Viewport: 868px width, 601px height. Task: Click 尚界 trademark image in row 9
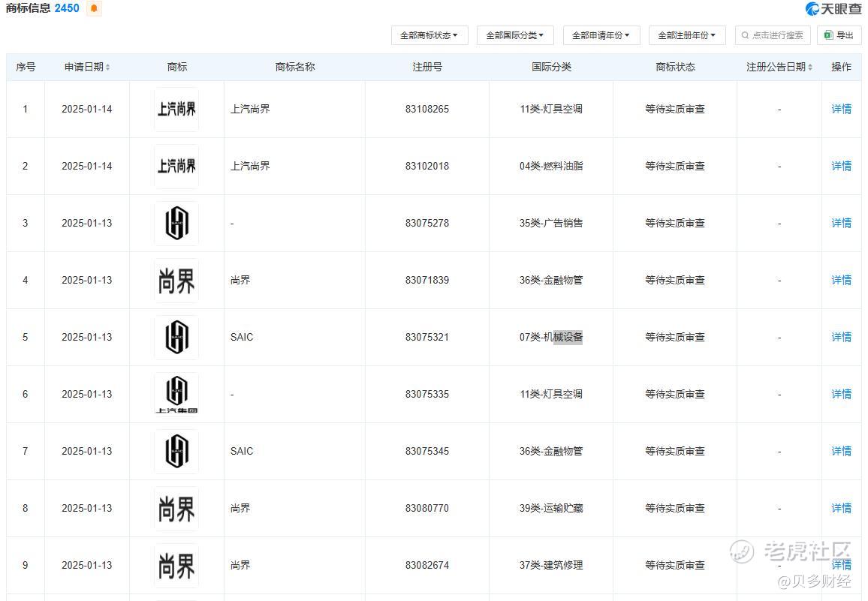tap(176, 566)
